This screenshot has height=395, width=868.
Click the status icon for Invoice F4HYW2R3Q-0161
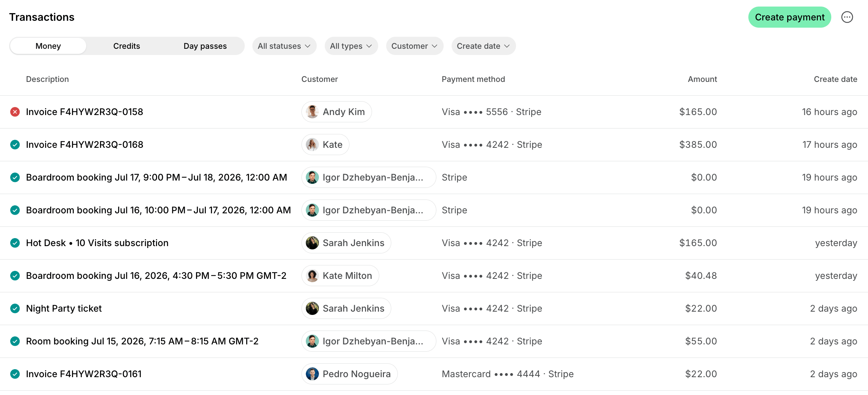point(15,374)
